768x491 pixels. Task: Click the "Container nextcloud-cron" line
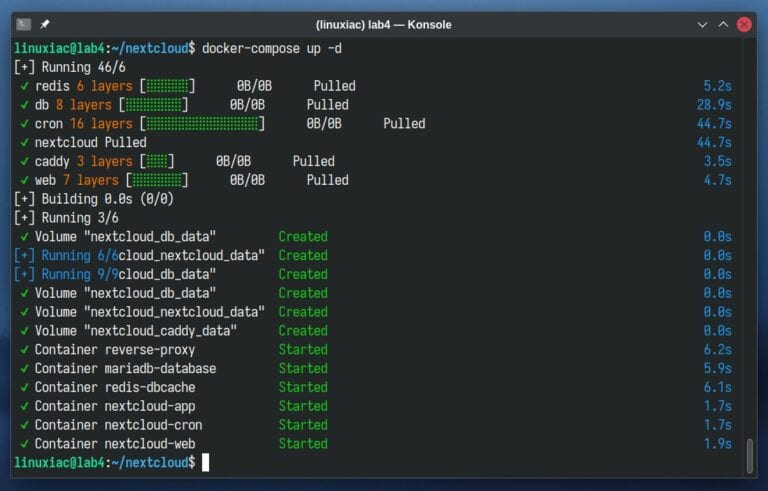point(118,425)
